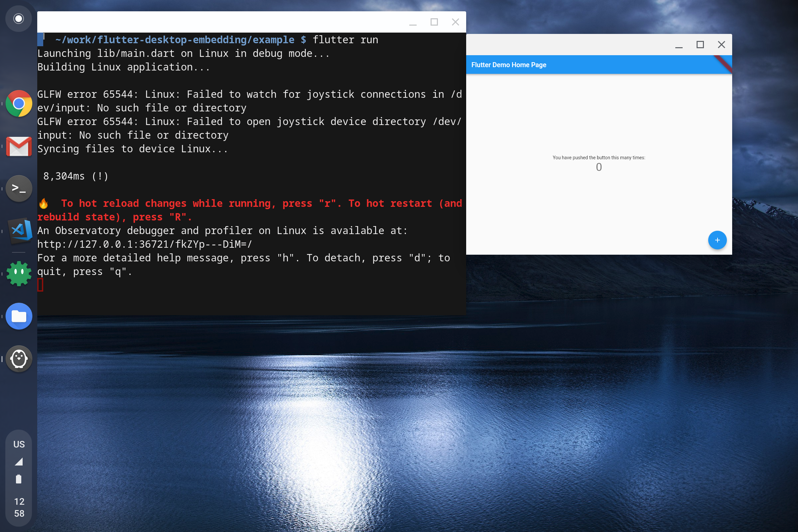The image size is (798, 532).
Task: Click 'Building Linux application...' line
Action: 123,67
